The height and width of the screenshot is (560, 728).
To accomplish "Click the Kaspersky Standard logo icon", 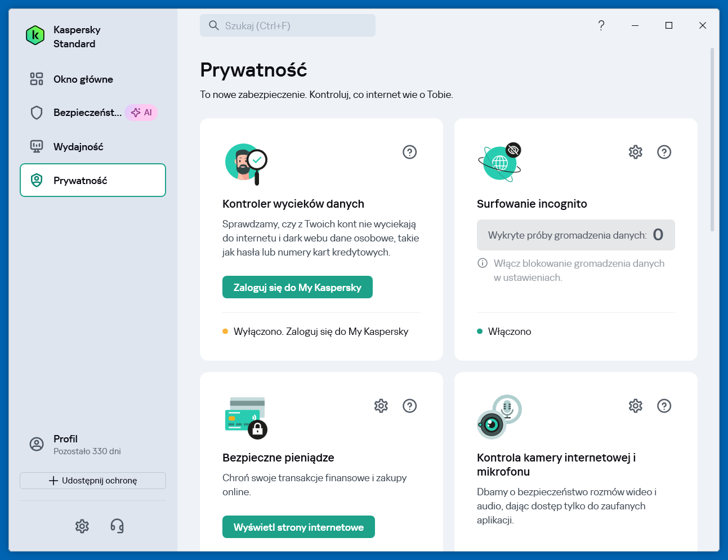I will (x=35, y=35).
